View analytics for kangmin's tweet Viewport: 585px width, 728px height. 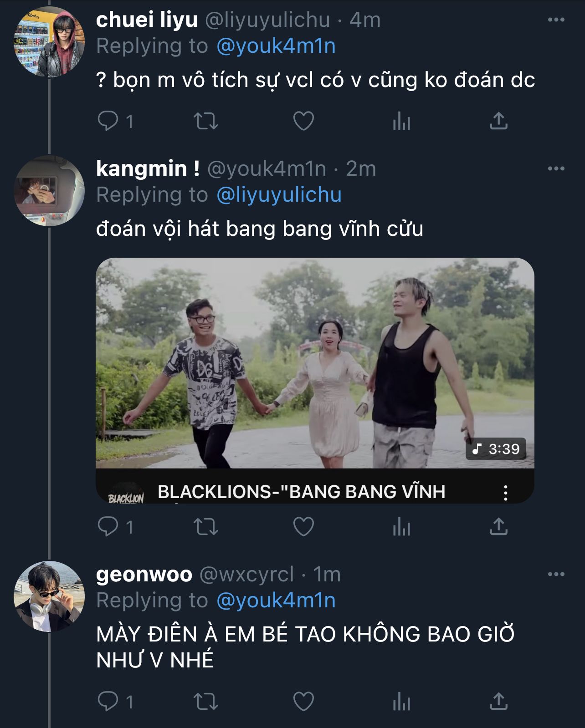[401, 527]
